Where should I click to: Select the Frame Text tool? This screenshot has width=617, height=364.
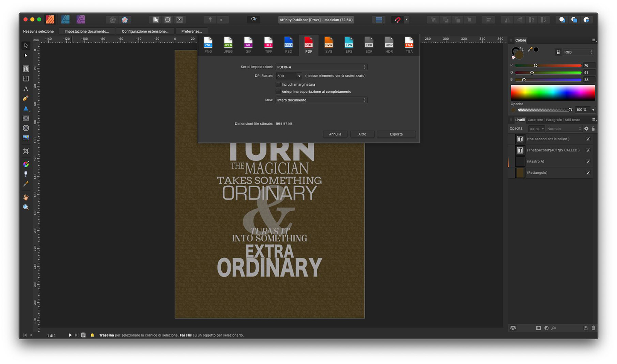26,69
